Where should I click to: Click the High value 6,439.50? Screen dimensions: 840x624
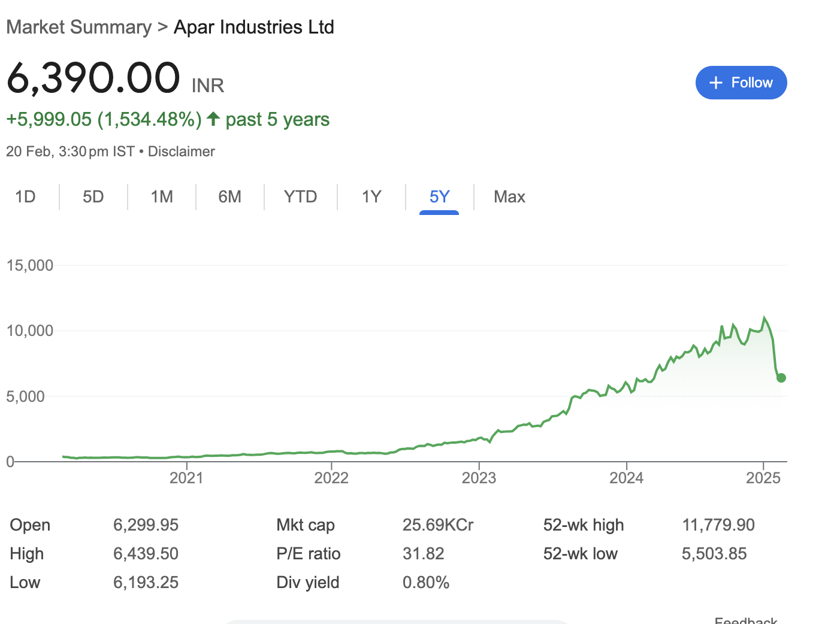[146, 554]
